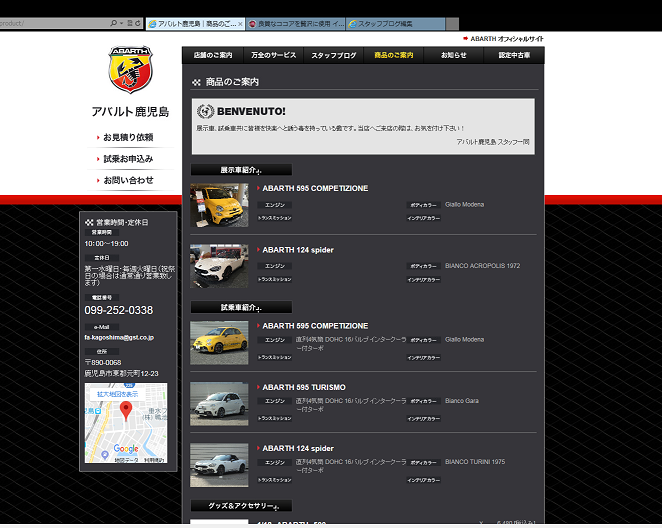Image resolution: width=662 pixels, height=528 pixels.
Task: Switch to the 良質なココア browser tab
Action: (x=296, y=24)
